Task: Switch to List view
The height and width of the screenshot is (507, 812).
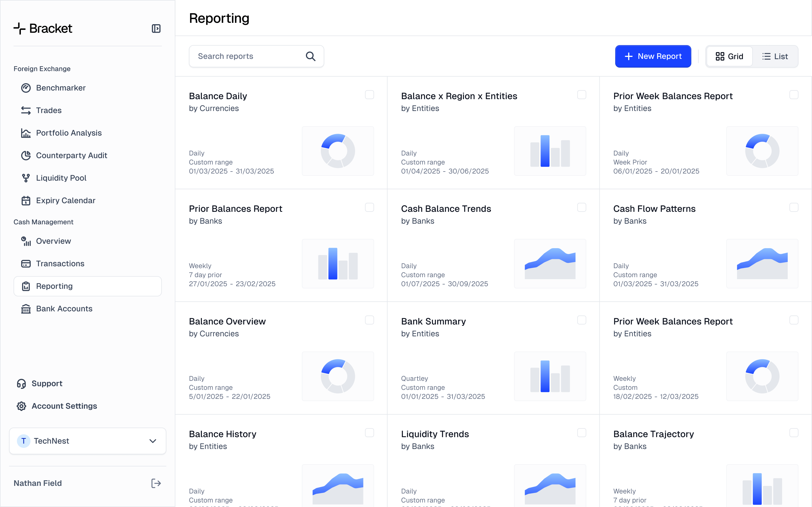Action: (775, 56)
